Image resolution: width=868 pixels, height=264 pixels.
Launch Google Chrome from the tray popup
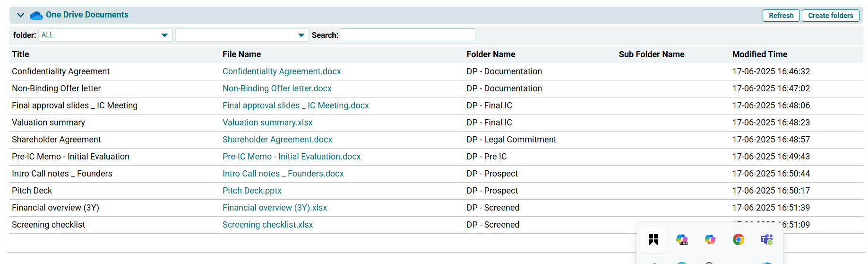click(x=739, y=240)
